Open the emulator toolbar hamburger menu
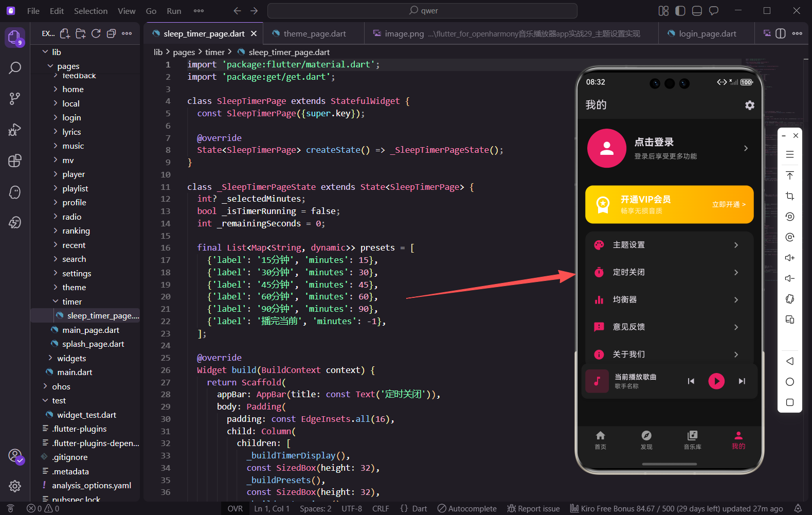 [x=790, y=154]
